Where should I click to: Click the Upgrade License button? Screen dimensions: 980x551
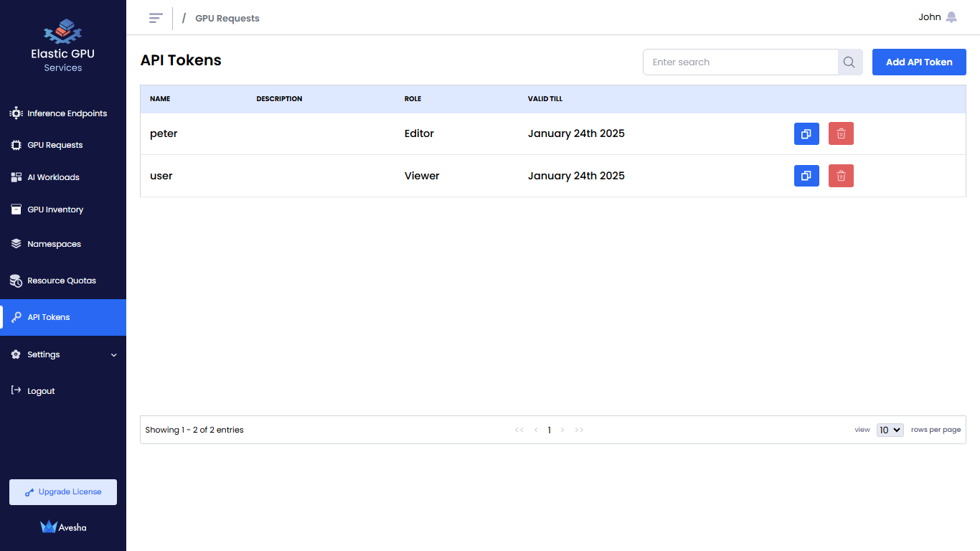[x=63, y=492]
